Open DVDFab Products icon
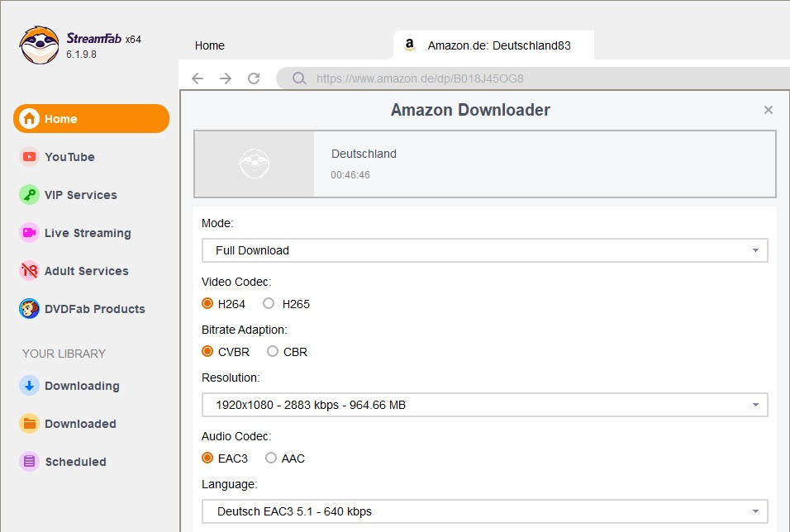 (x=30, y=309)
